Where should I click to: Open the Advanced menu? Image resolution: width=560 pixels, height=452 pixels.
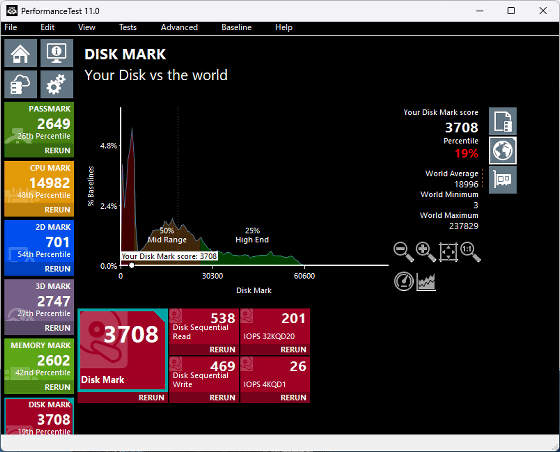(179, 27)
